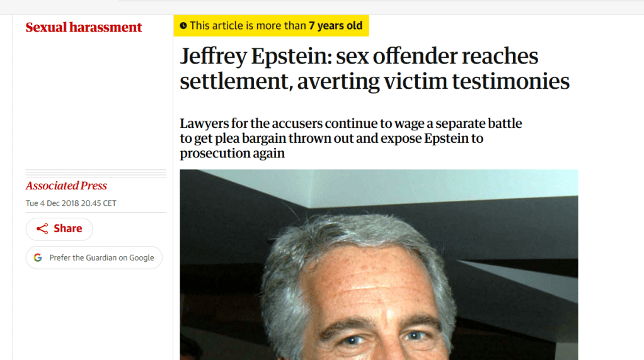Click the subheading line starting "Lawyers for"
The height and width of the screenshot is (360, 644).
point(350,123)
